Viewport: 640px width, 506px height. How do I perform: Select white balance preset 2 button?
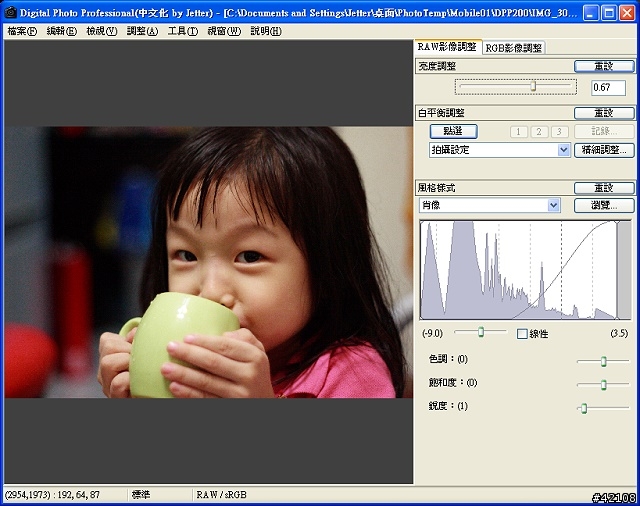(x=539, y=131)
